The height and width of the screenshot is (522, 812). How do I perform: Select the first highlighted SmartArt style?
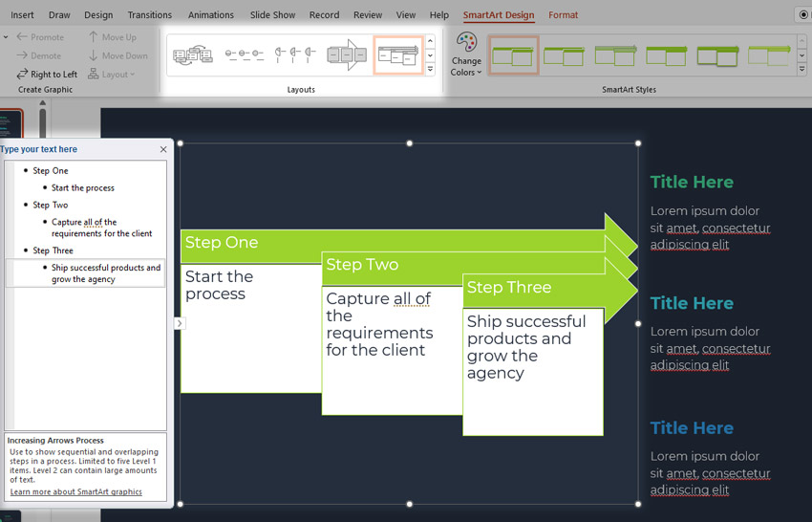point(514,55)
